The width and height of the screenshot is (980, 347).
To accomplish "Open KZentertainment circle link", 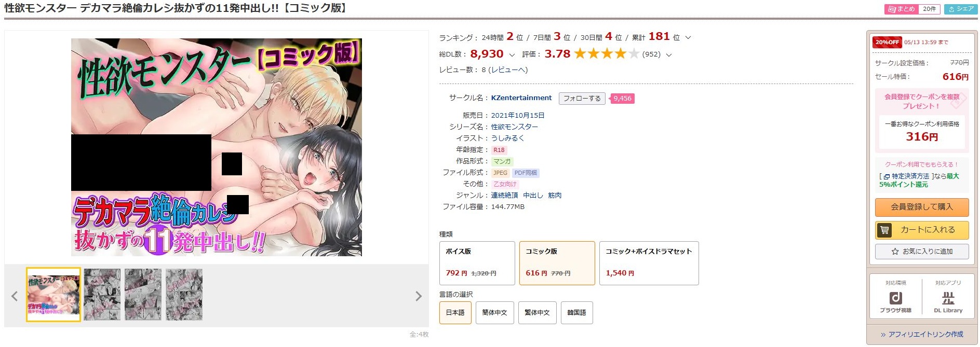I will 521,98.
